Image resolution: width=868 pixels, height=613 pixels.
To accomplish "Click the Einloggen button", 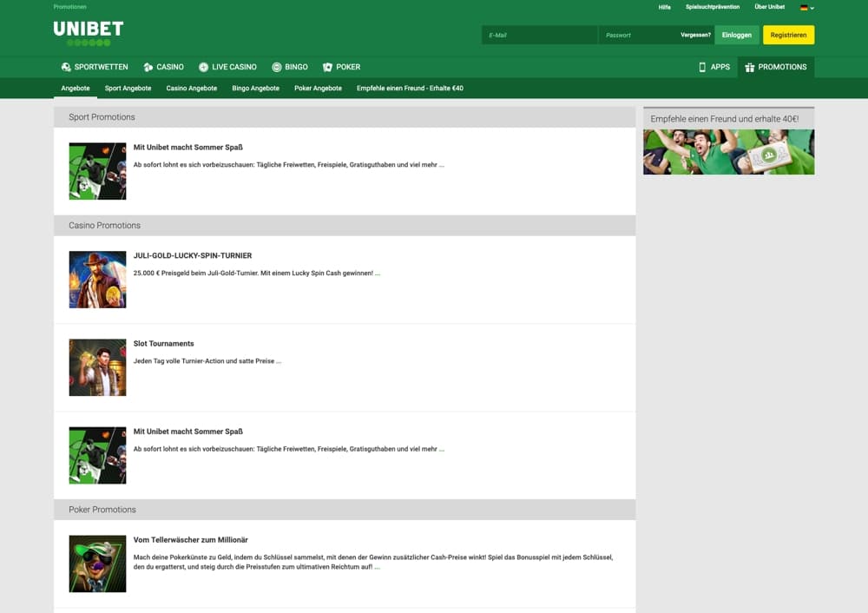I will (737, 35).
